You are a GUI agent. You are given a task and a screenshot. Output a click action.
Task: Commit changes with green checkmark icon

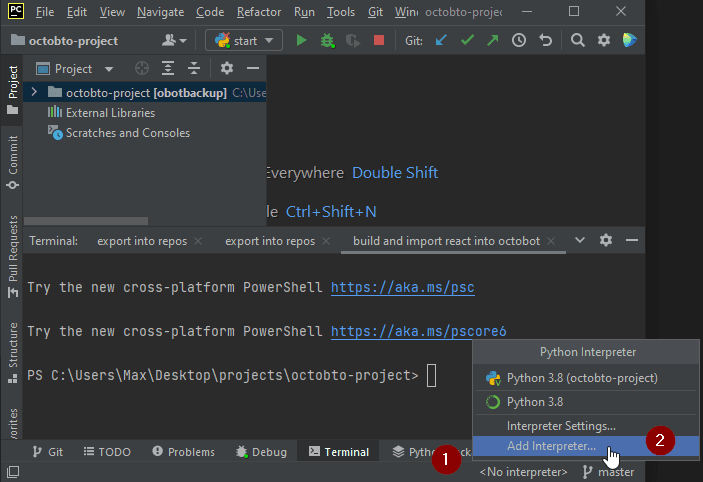pyautogui.click(x=467, y=41)
